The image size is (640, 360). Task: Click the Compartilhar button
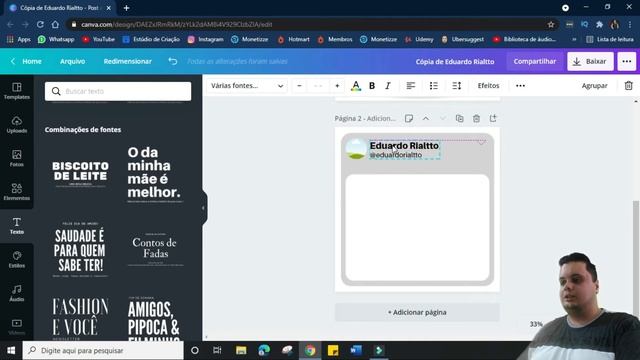535,61
